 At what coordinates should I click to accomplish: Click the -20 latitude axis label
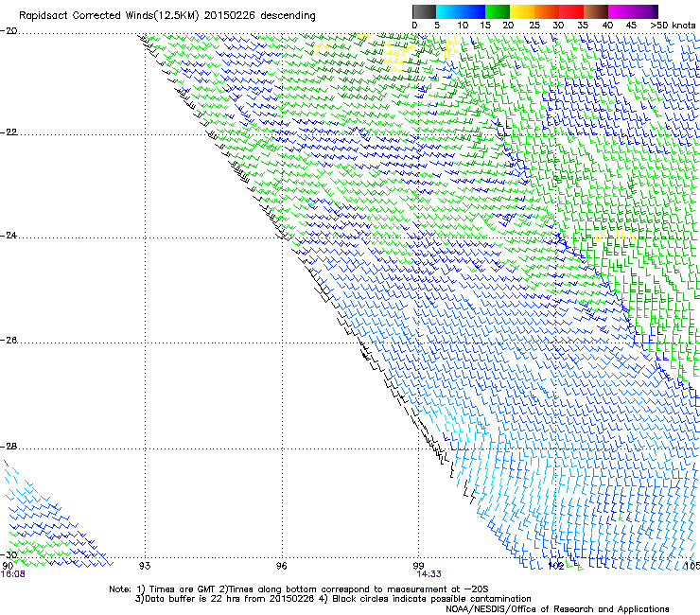coord(9,31)
